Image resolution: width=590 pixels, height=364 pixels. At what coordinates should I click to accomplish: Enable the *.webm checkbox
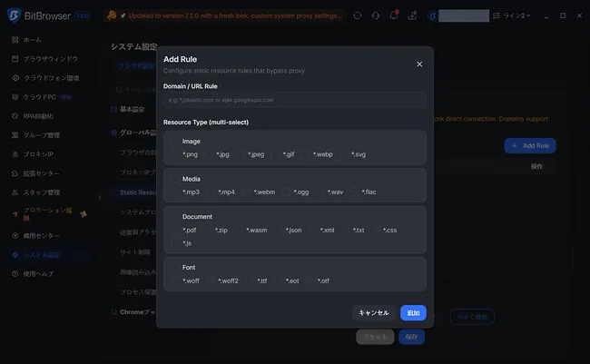click(x=246, y=192)
